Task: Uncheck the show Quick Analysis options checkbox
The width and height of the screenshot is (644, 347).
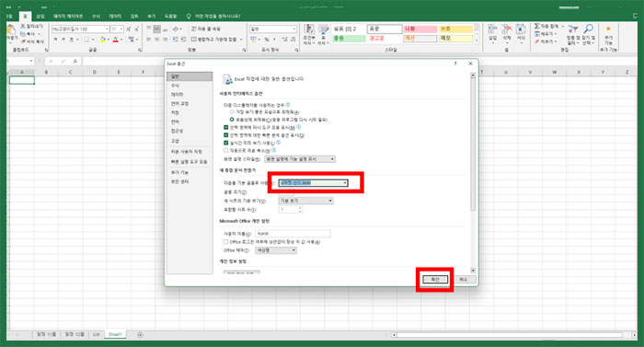Action: click(x=226, y=135)
